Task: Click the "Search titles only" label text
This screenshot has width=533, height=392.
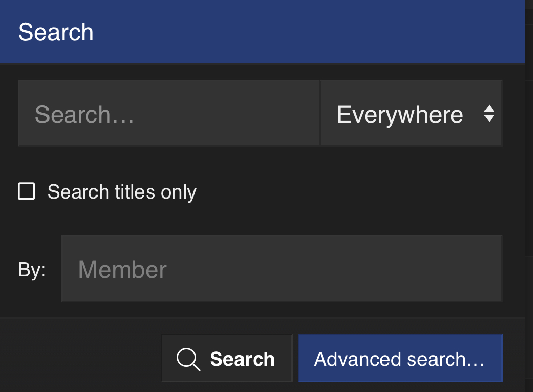Action: (122, 192)
